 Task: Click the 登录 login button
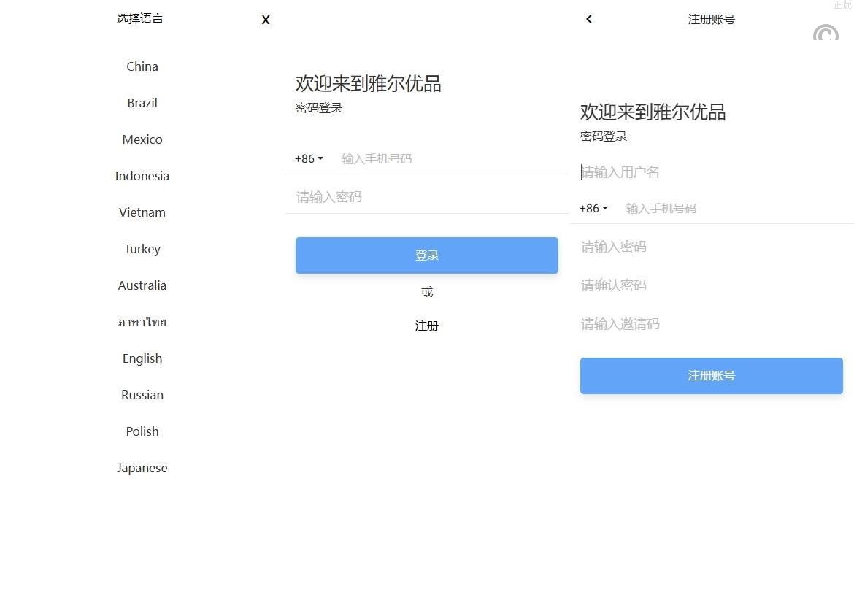pyautogui.click(x=426, y=255)
